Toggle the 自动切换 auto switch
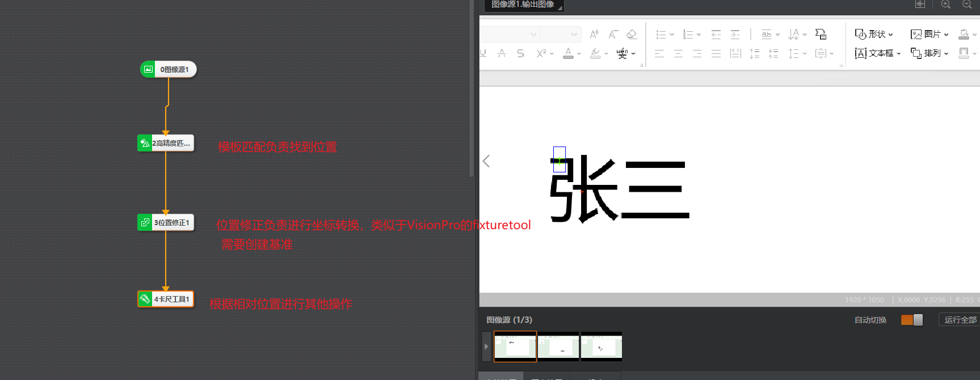 912,320
